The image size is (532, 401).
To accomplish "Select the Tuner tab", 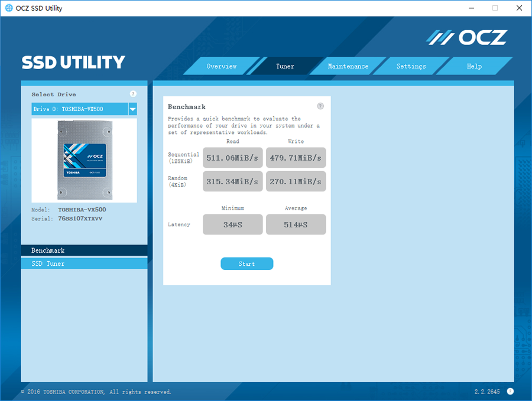I will 285,66.
